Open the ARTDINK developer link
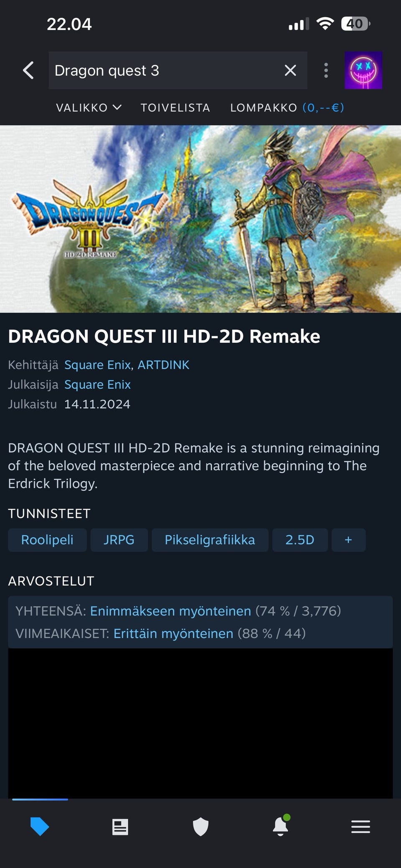 (x=163, y=365)
